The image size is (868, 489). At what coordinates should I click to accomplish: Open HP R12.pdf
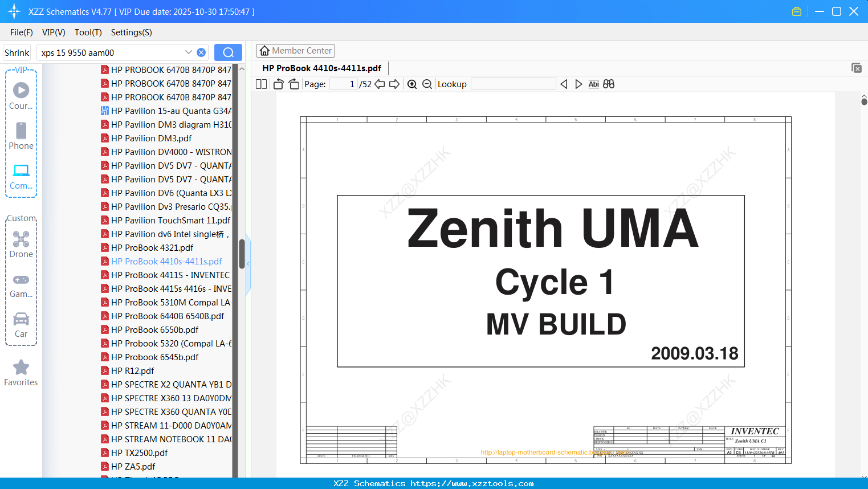coord(127,371)
